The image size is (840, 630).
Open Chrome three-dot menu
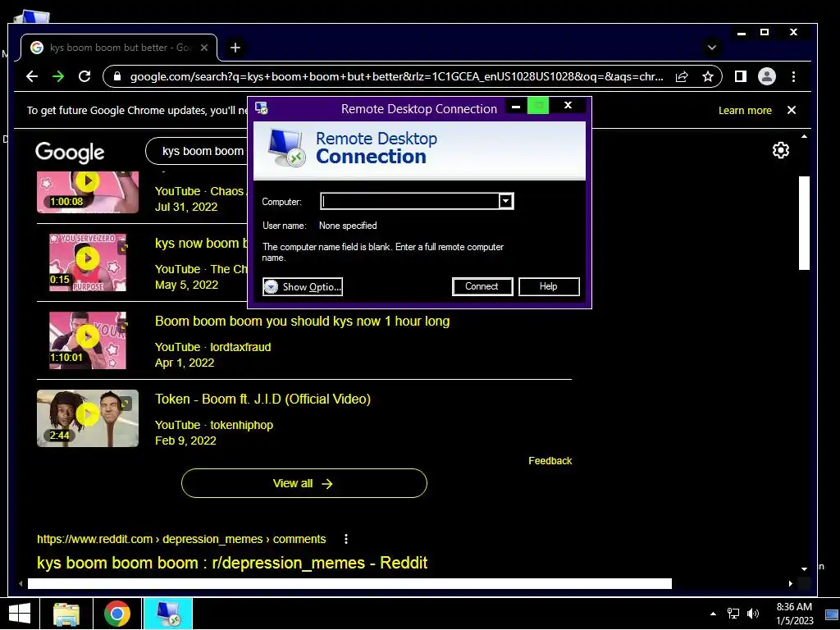(x=793, y=76)
